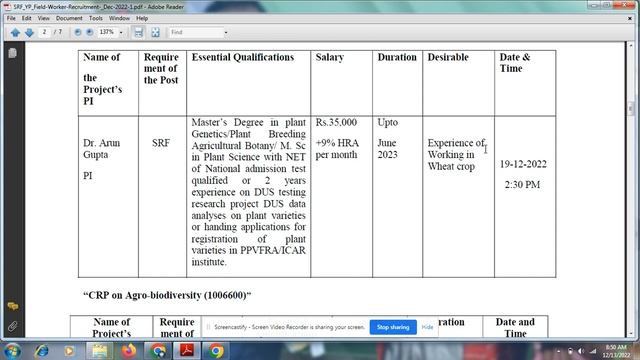
Task: Click vertical scrollbar up arrow
Action: coord(631,45)
